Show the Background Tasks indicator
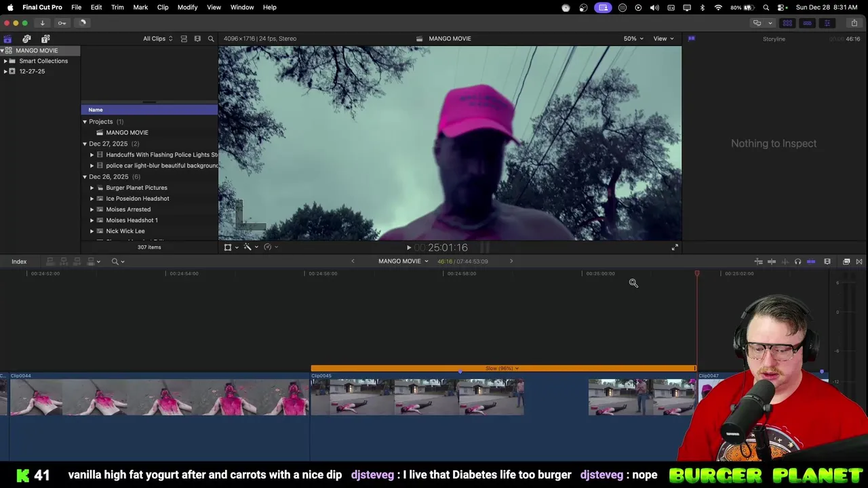 [x=83, y=23]
